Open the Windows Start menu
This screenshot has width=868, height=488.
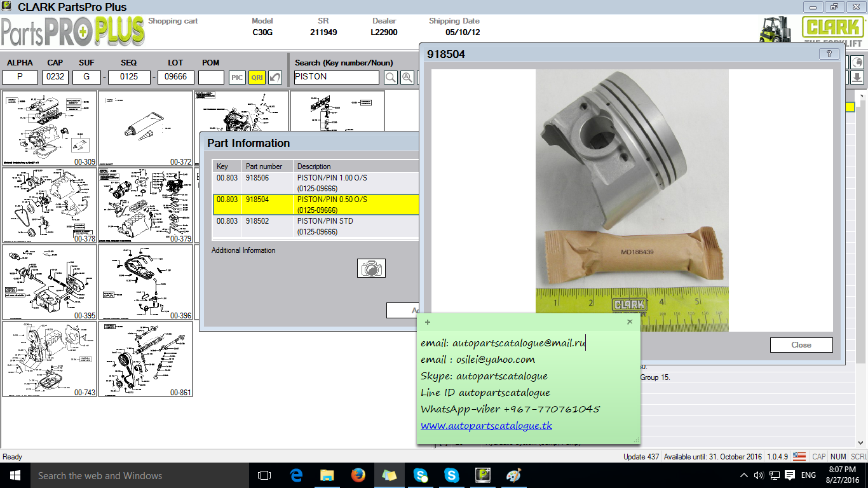(x=14, y=475)
